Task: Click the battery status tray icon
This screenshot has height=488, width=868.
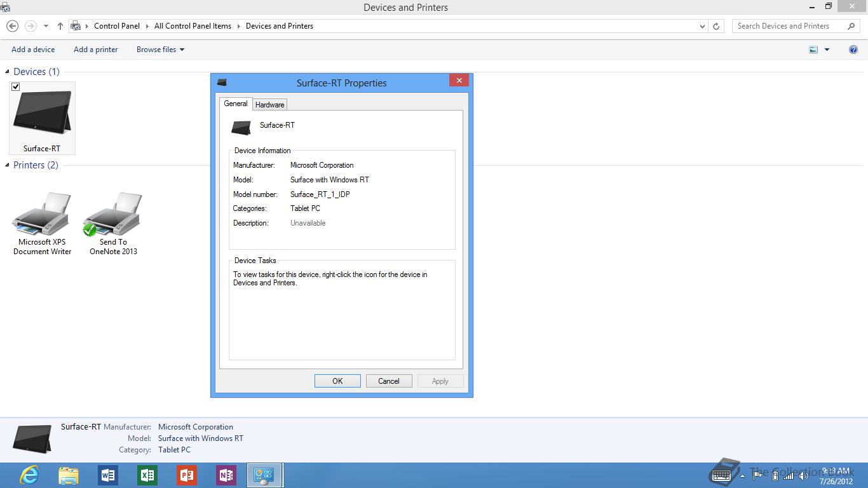Action: click(x=775, y=475)
